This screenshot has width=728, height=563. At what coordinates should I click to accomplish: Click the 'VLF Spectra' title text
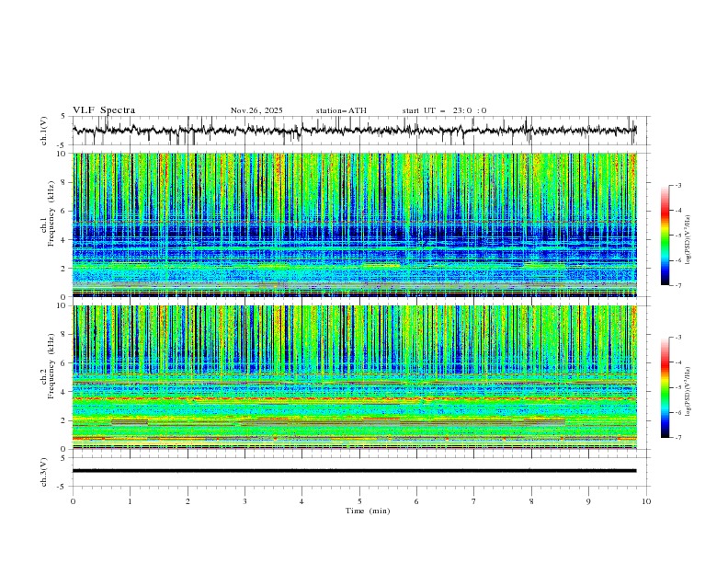[x=104, y=110]
